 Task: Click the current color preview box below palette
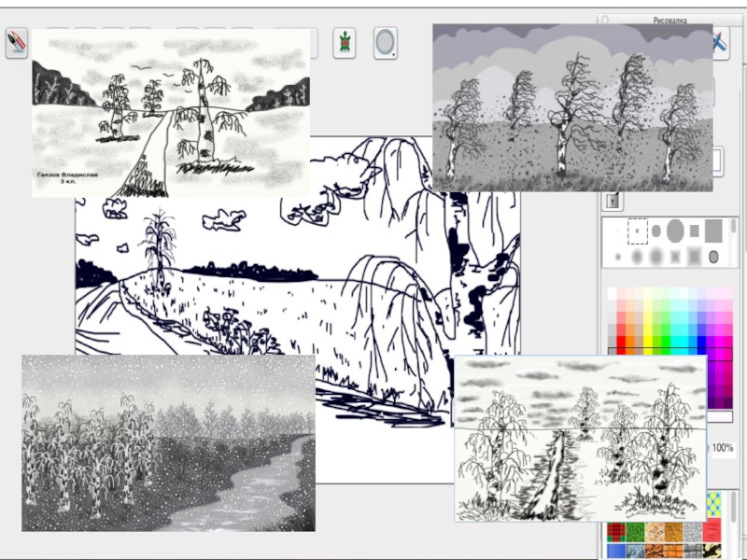point(720,416)
